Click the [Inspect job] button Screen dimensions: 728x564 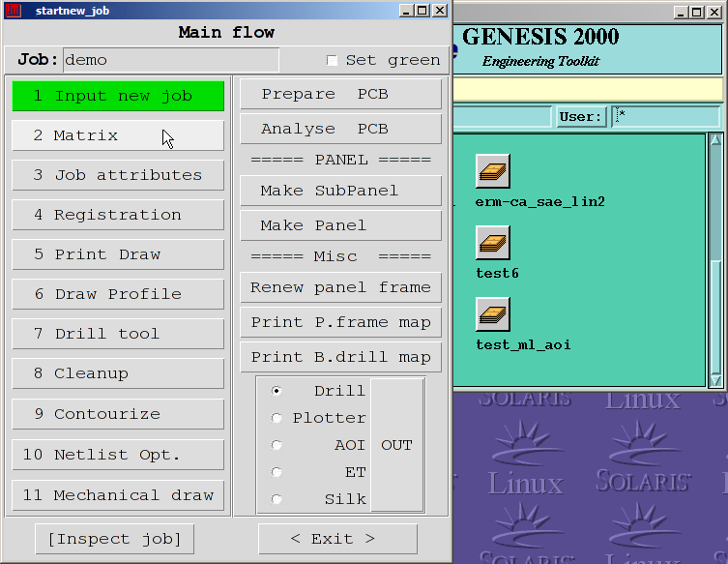(x=114, y=539)
